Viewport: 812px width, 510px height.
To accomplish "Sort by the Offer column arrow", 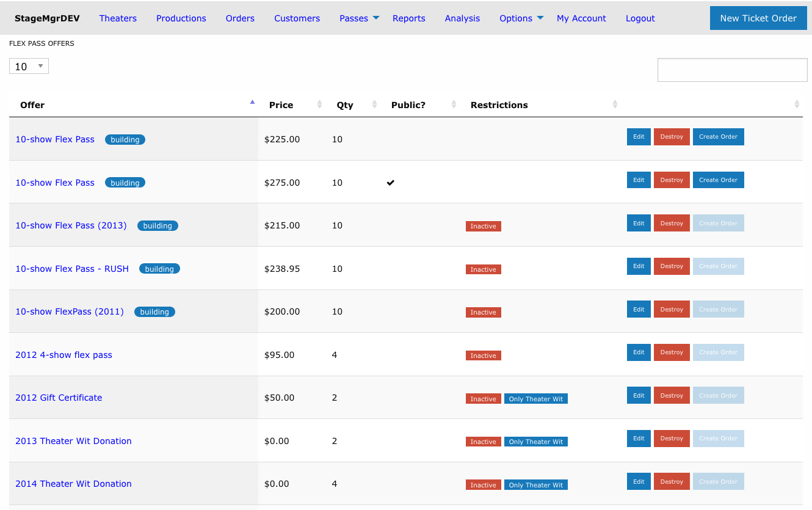I will [252, 102].
